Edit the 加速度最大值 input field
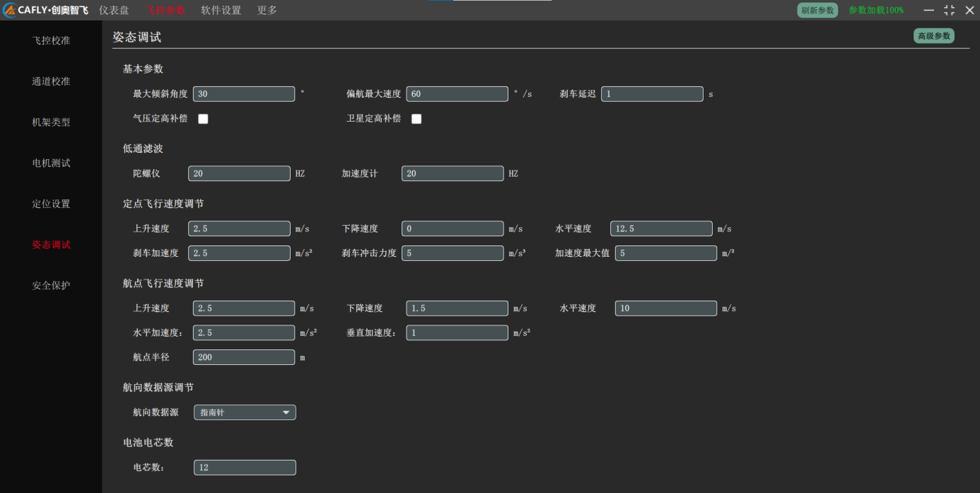The width and height of the screenshot is (980, 493). (666, 253)
